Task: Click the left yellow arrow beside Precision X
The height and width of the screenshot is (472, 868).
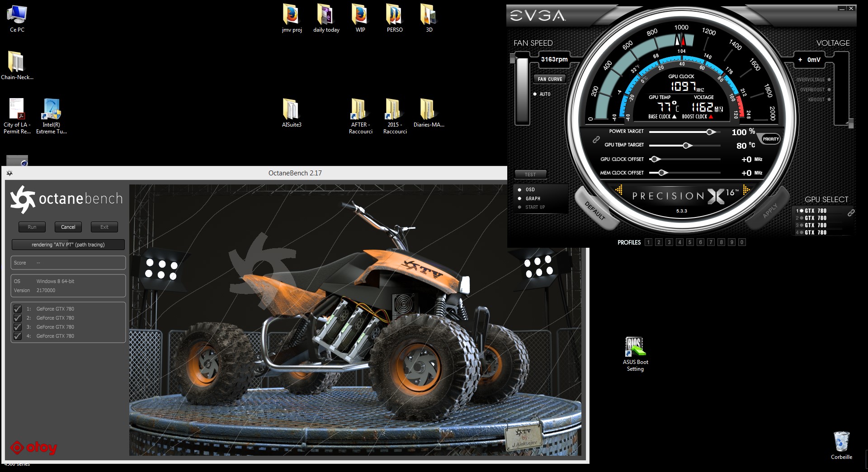Action: 619,190
